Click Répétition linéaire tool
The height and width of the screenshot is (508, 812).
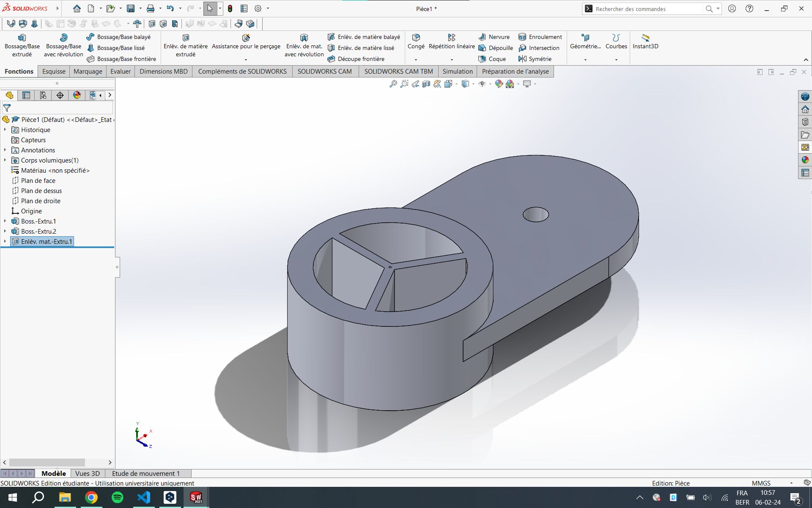pyautogui.click(x=452, y=41)
